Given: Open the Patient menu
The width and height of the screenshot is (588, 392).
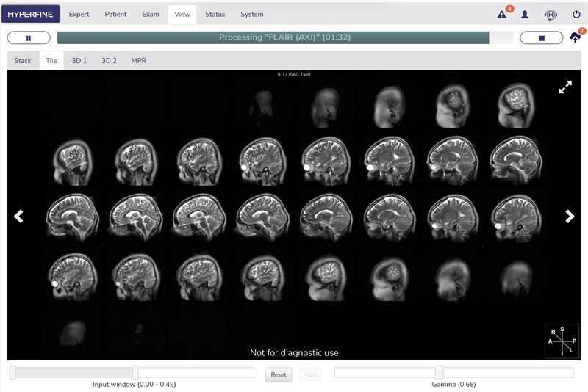Looking at the screenshot, I should pos(115,14).
